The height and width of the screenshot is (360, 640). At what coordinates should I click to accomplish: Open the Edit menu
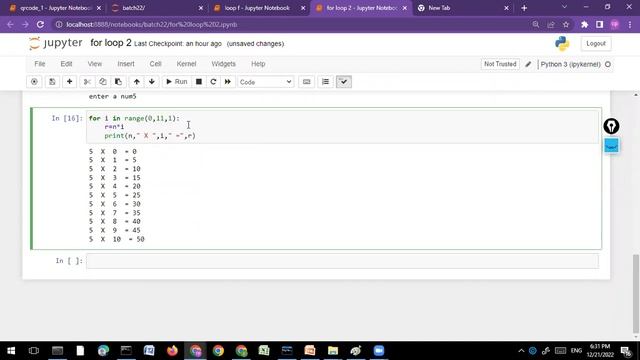[66, 64]
